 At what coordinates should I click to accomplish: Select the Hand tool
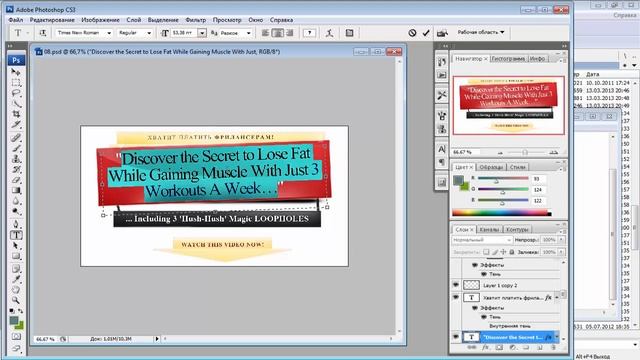tap(16, 290)
